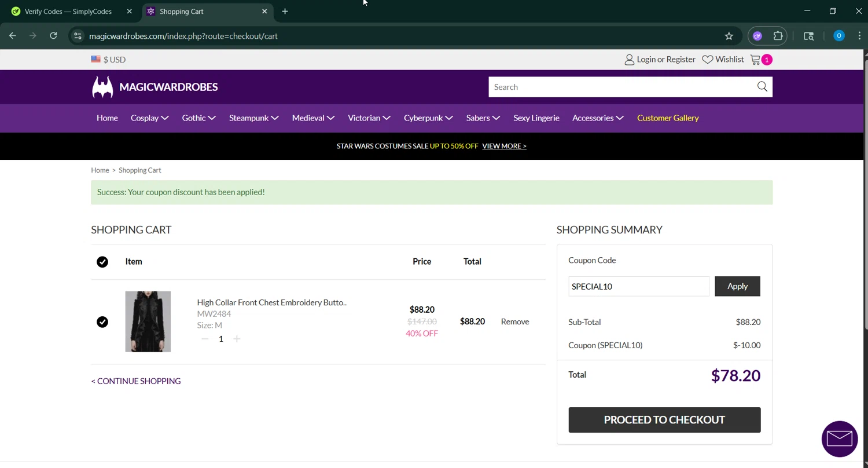The height and width of the screenshot is (468, 868).
Task: Expand the Gothic menu
Action: pos(198,118)
